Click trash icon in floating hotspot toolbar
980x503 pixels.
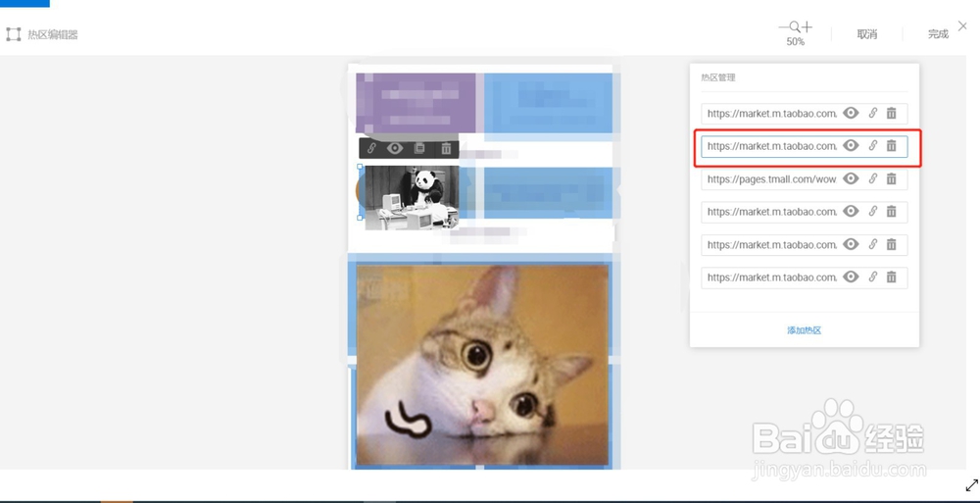446,148
